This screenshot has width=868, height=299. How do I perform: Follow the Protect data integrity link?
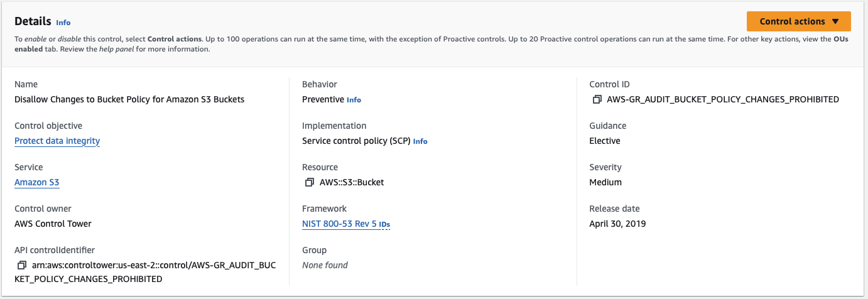57,141
